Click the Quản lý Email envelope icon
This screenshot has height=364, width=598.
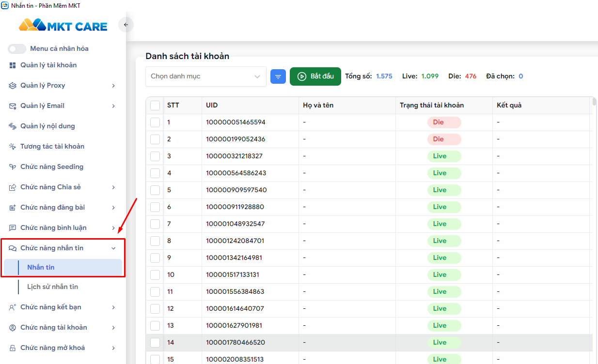[x=13, y=106]
